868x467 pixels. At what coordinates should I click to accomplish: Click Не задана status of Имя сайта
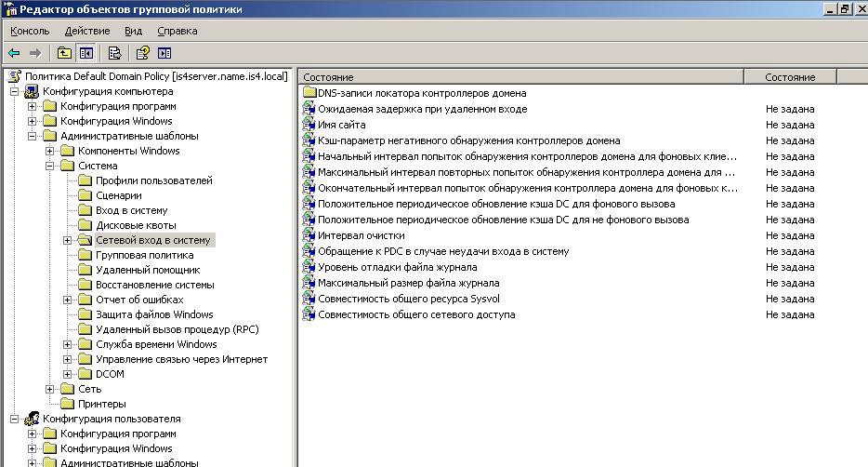(x=790, y=125)
